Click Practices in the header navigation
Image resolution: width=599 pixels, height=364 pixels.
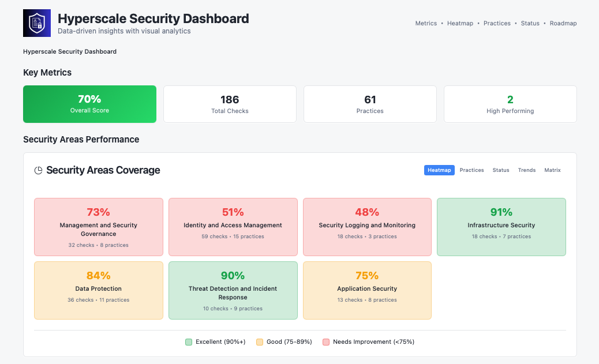[x=497, y=23]
